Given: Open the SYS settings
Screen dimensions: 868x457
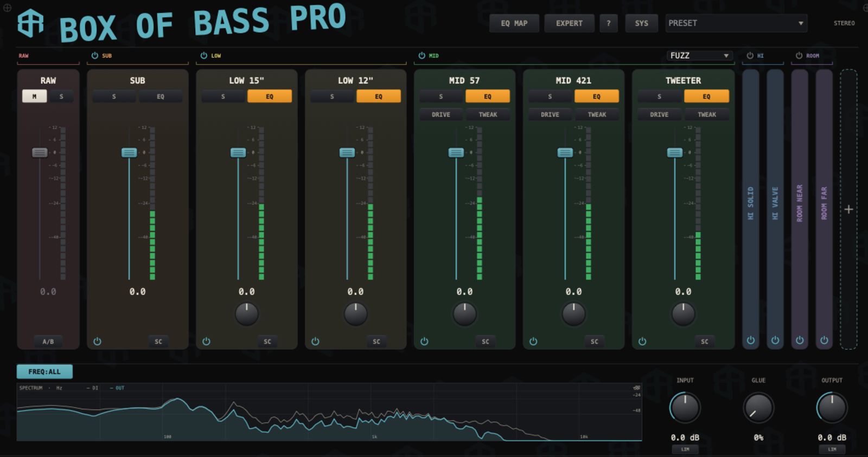Looking at the screenshot, I should coord(642,23).
